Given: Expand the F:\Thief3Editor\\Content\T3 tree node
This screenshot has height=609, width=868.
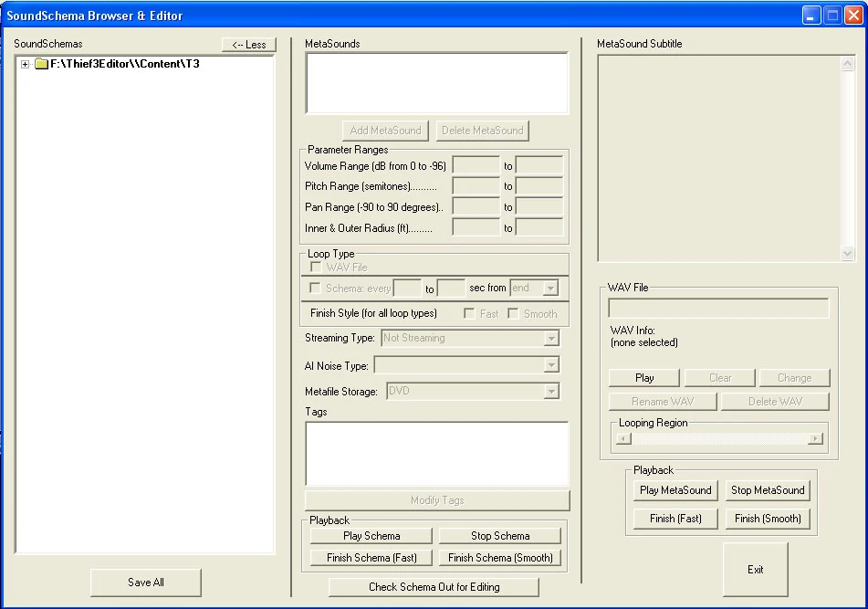Looking at the screenshot, I should pyautogui.click(x=25, y=64).
